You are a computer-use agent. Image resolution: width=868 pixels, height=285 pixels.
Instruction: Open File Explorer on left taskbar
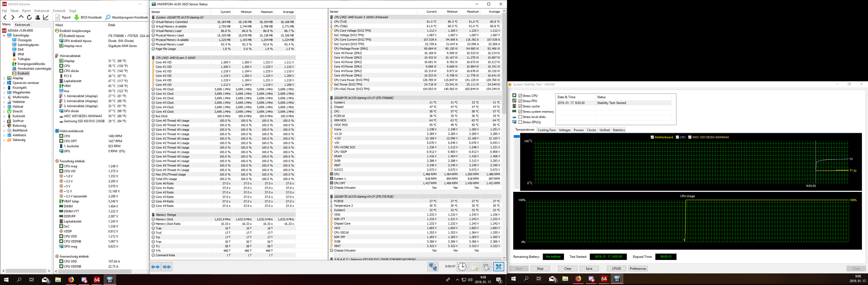(58, 280)
